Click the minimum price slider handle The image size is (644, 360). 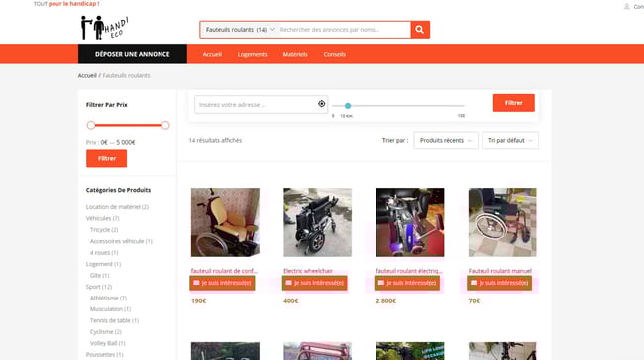(x=91, y=125)
